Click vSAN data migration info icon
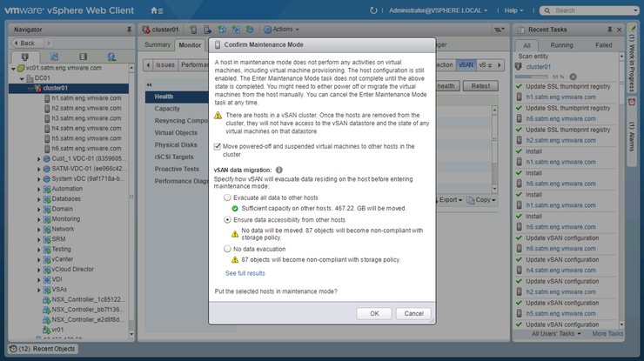This screenshot has width=644, height=361. click(278, 170)
